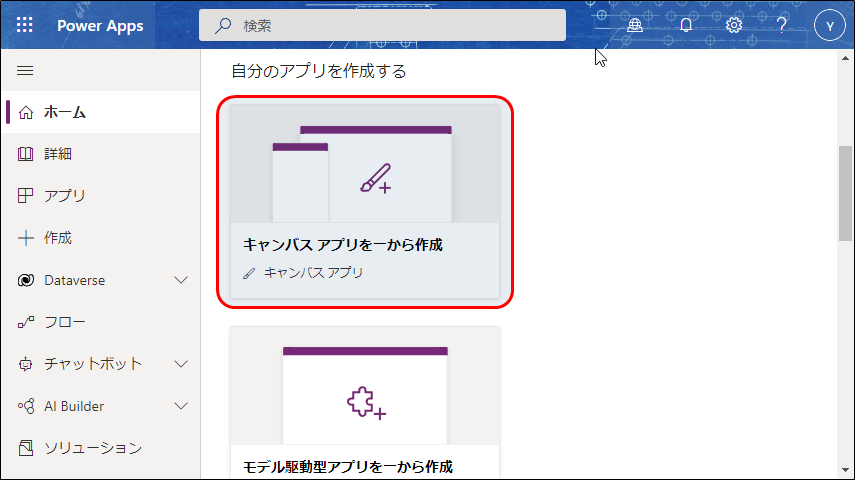Click the AI Builder nodes icon

pyautogui.click(x=26, y=406)
